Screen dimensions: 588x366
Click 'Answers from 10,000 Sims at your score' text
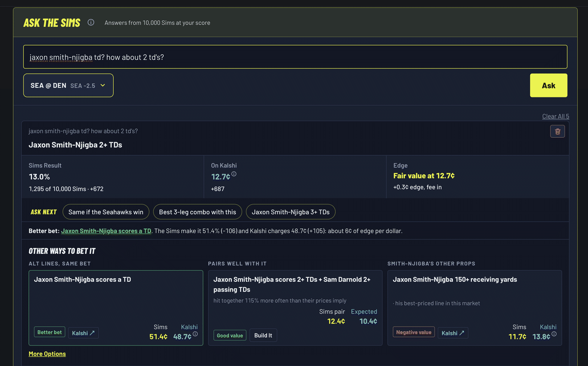coord(157,23)
